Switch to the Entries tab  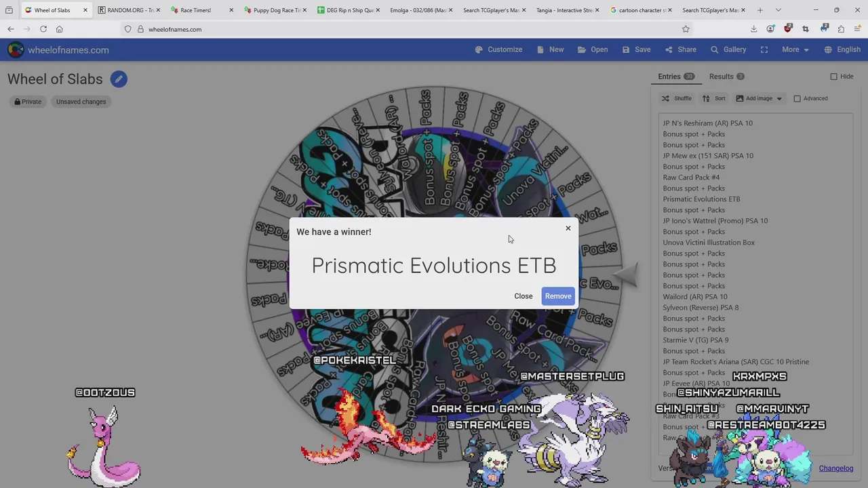coord(676,77)
